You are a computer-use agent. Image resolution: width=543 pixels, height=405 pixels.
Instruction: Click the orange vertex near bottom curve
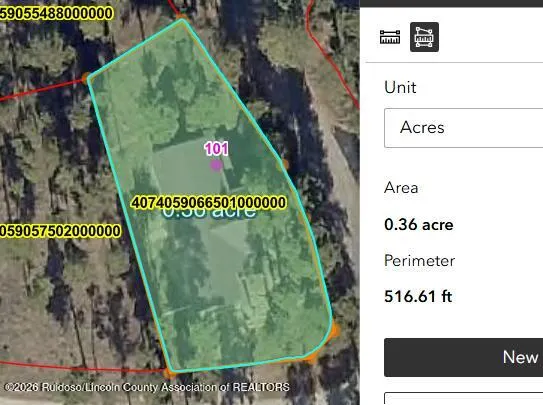click(311, 357)
